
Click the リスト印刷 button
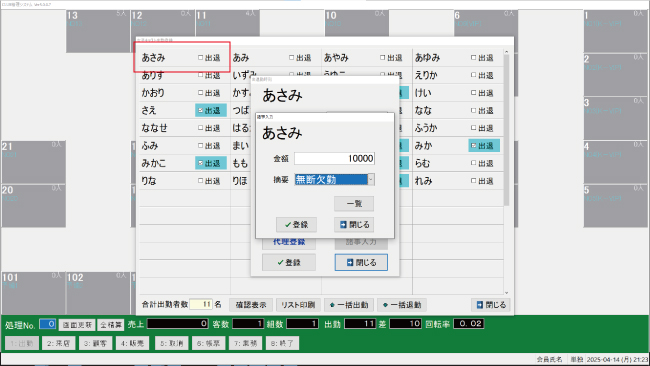(x=298, y=305)
